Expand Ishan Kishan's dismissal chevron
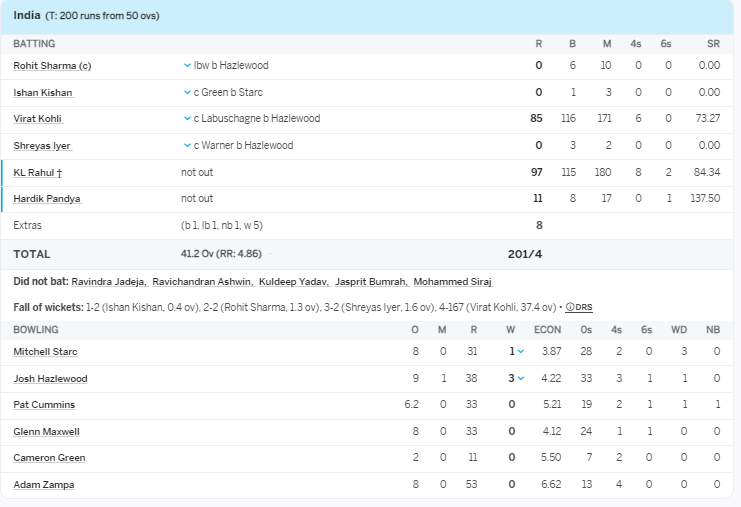This screenshot has width=741, height=507. click(x=187, y=93)
